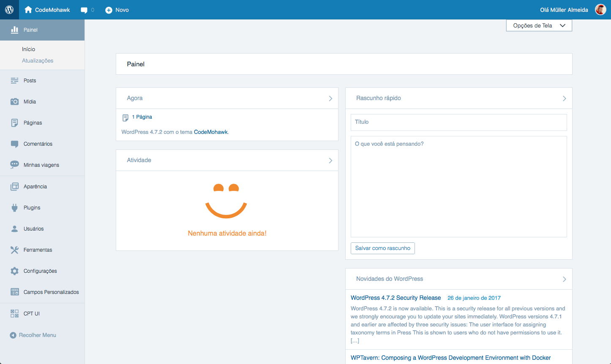Click the Novo text in admin bar
Viewport: 611px width, 364px height.
122,10
